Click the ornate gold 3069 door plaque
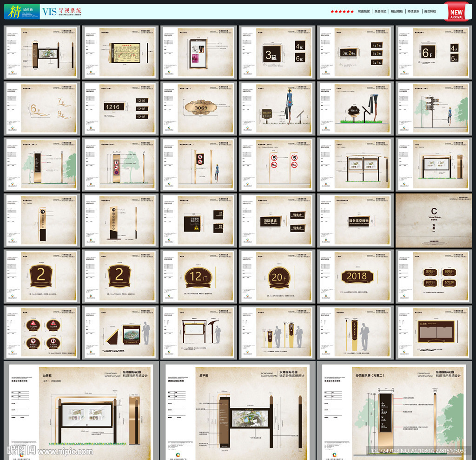 tap(201, 108)
